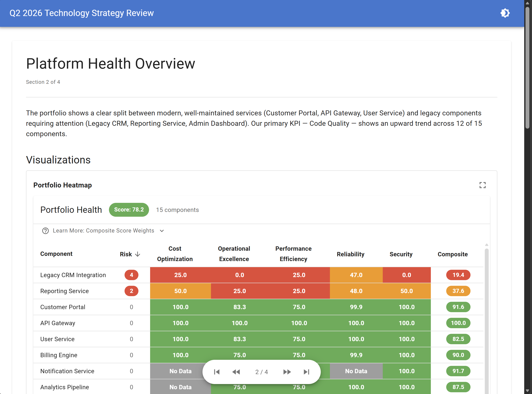The height and width of the screenshot is (394, 532).
Task: Sort by the Operational Excellence column header
Action: pos(234,254)
